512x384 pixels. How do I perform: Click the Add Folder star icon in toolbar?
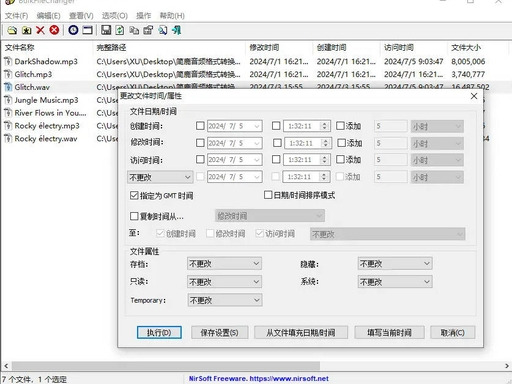point(26,30)
